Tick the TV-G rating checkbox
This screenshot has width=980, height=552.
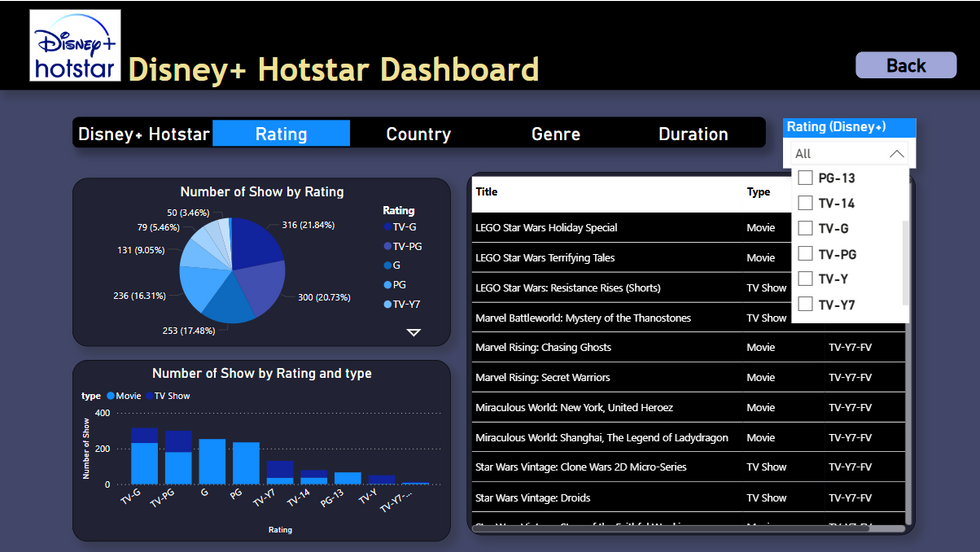[x=806, y=228]
